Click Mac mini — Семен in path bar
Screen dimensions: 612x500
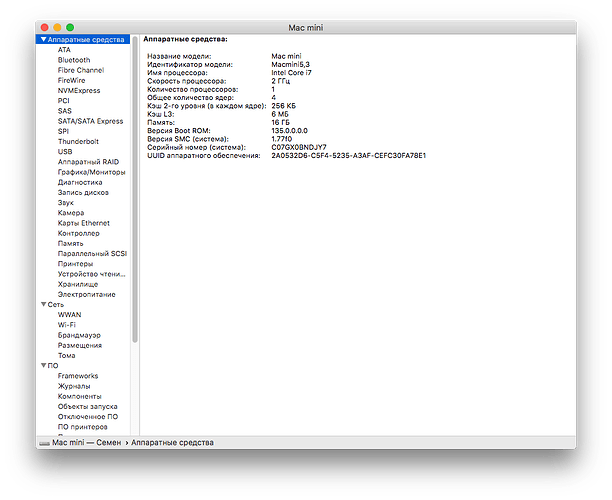(86, 442)
